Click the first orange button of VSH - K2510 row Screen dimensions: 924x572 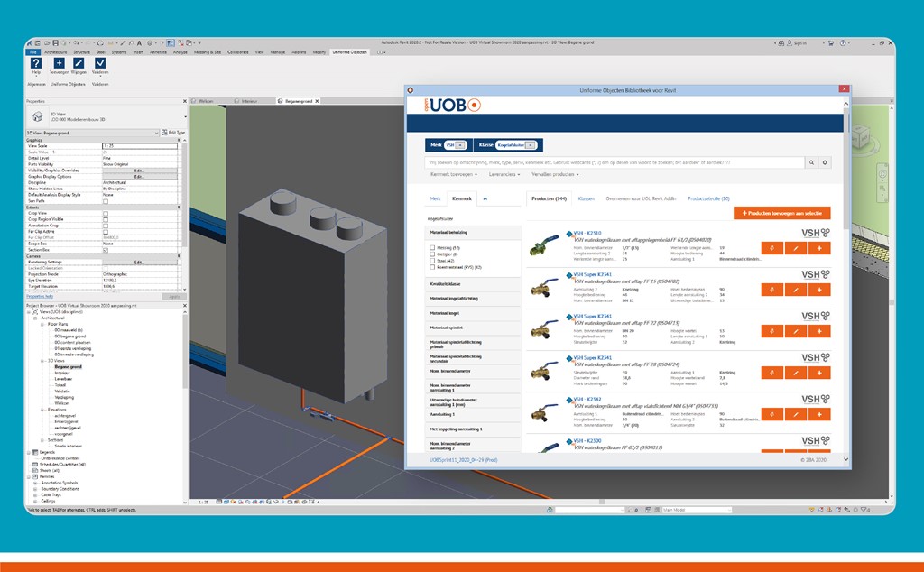[x=772, y=249]
